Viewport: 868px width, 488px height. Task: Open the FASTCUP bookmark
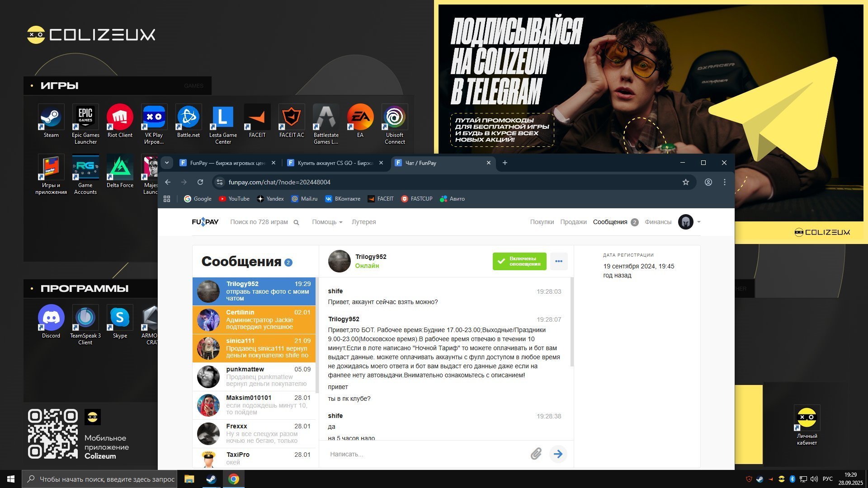point(417,199)
